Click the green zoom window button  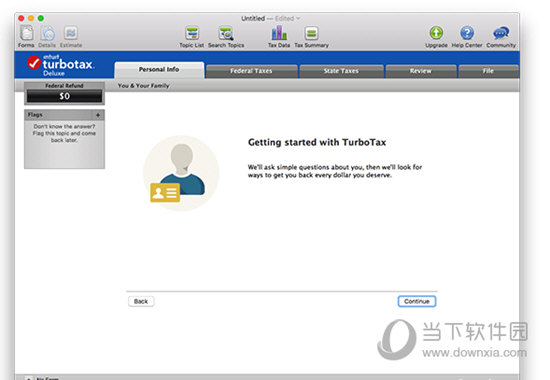click(41, 18)
